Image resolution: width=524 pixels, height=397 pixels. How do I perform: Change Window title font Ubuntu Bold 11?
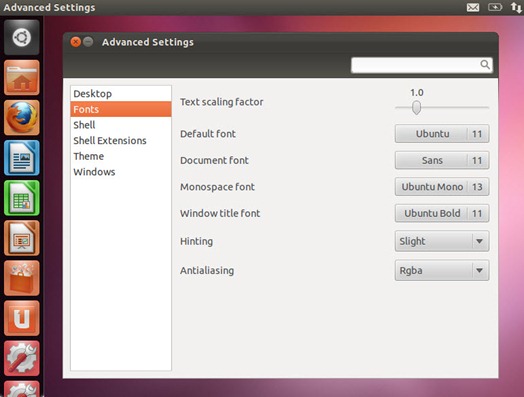point(442,213)
